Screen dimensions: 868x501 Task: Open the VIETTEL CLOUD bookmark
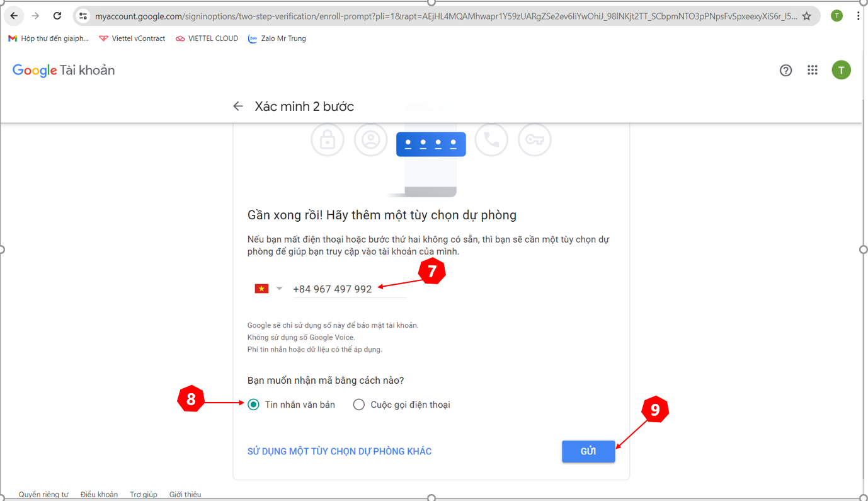pos(207,38)
